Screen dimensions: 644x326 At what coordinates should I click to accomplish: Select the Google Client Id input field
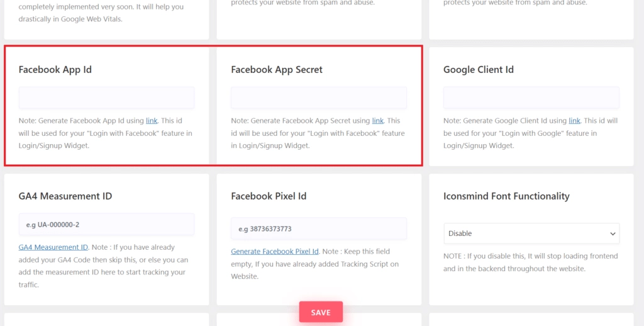(x=531, y=98)
